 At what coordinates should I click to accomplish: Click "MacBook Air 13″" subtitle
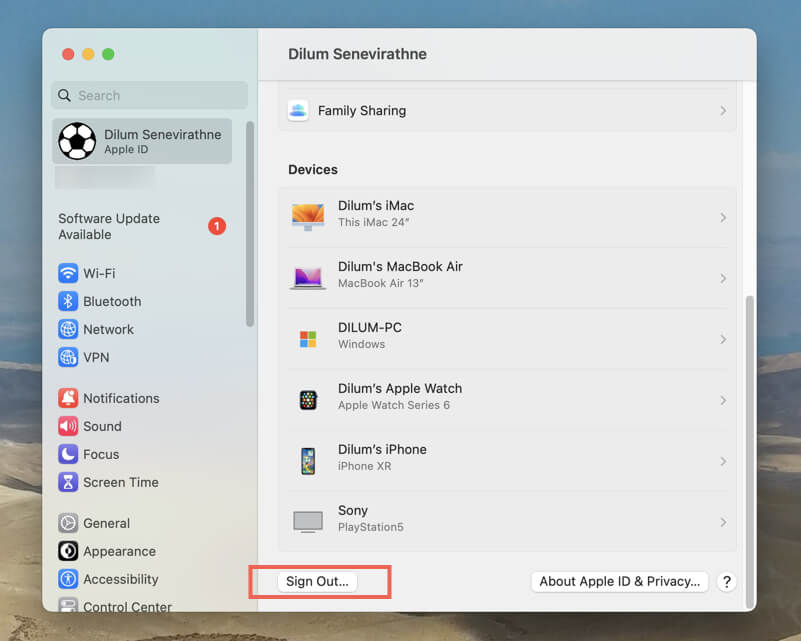pyautogui.click(x=381, y=283)
